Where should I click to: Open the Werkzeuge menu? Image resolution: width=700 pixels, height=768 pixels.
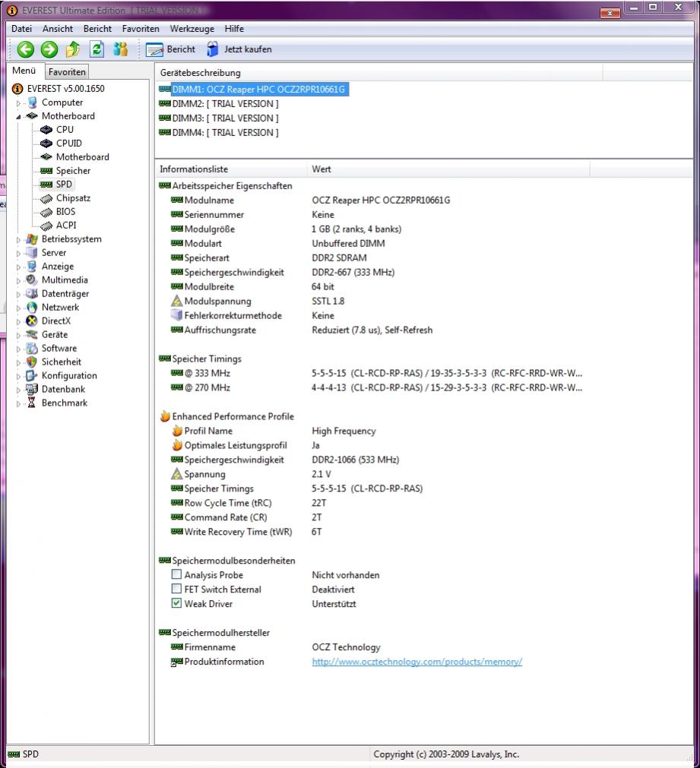(192, 28)
